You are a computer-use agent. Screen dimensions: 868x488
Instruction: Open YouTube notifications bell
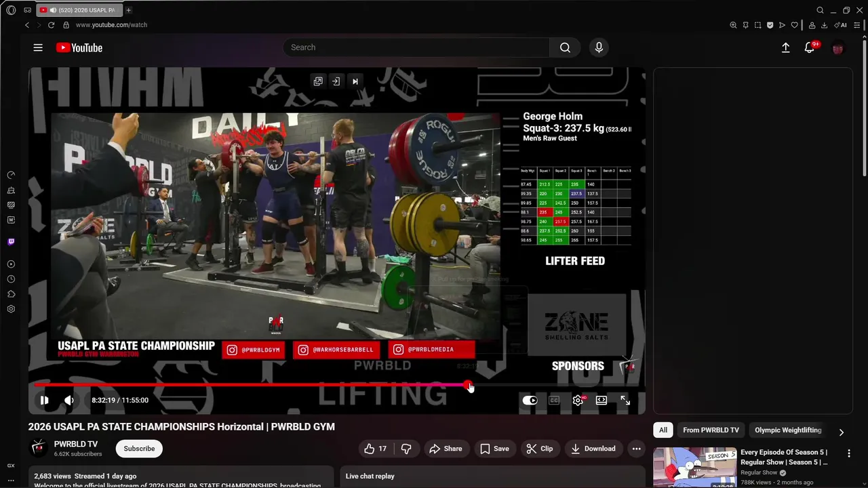809,47
